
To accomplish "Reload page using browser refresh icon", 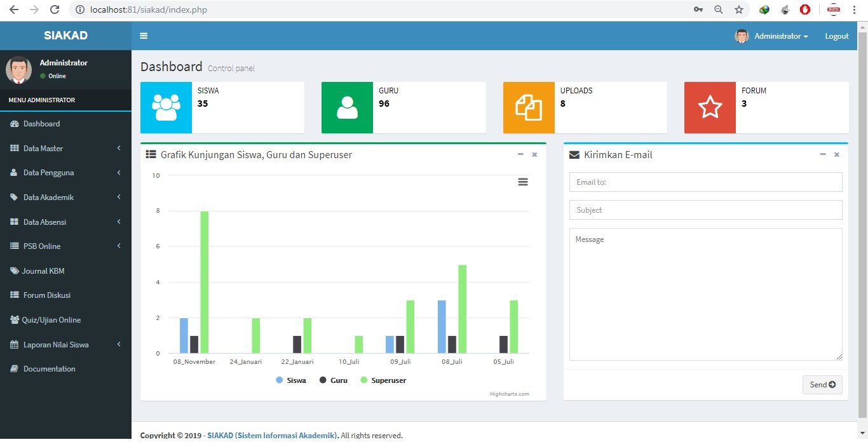I will point(55,10).
